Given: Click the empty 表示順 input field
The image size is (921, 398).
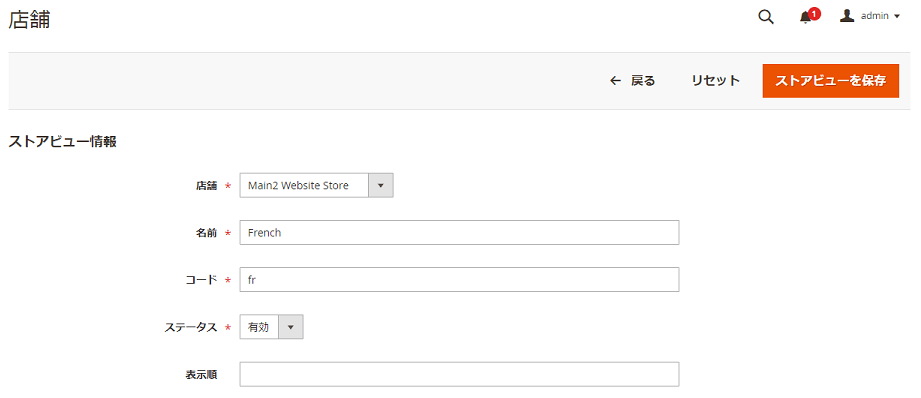Looking at the screenshot, I should 459,374.
